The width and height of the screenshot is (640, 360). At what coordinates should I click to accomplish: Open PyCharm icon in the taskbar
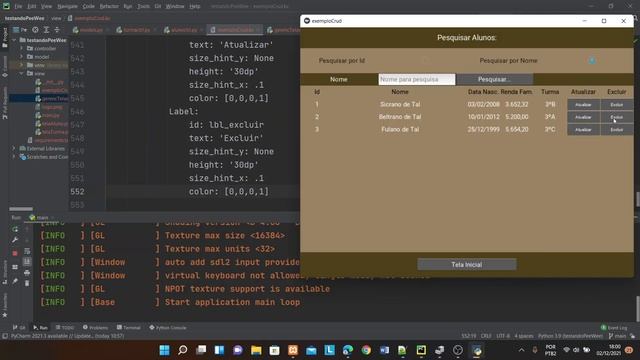point(421,350)
